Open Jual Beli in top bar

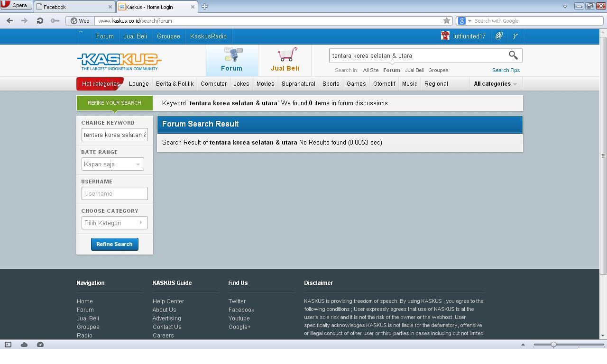coord(135,36)
